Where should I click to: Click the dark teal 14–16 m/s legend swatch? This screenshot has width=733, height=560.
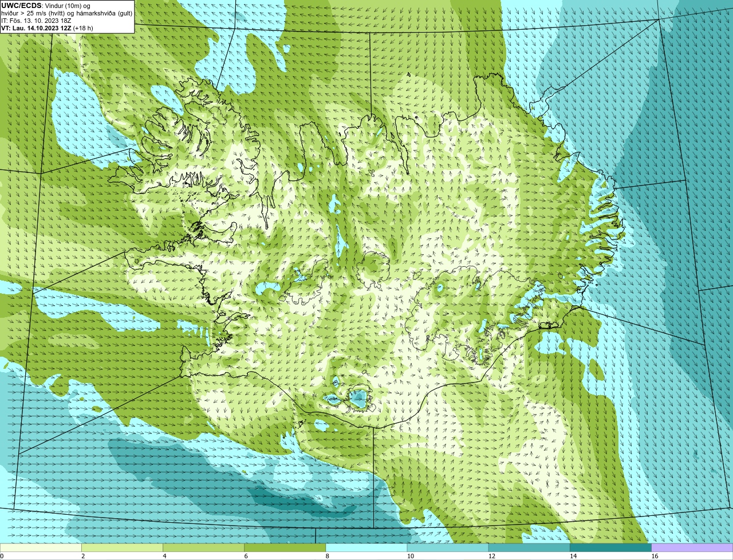pyautogui.click(x=611, y=548)
